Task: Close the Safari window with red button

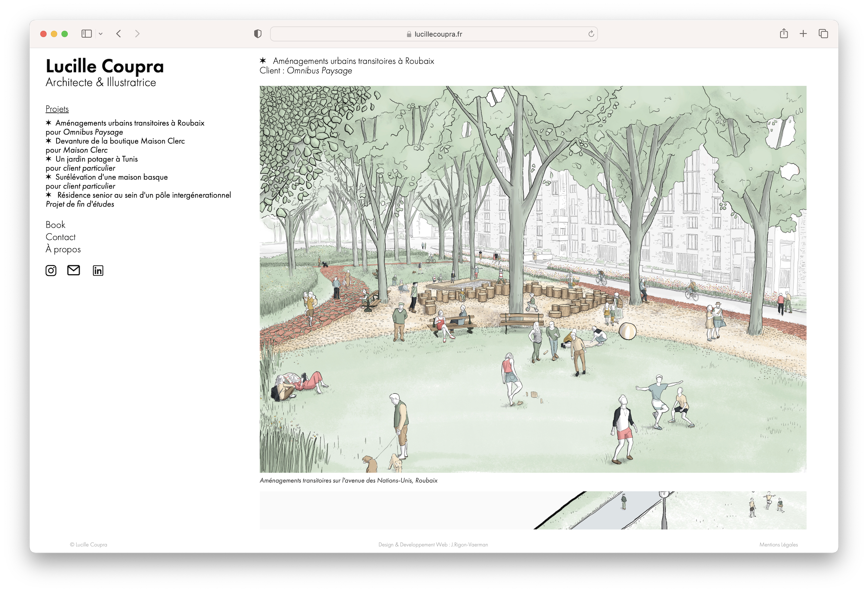Action: click(43, 34)
